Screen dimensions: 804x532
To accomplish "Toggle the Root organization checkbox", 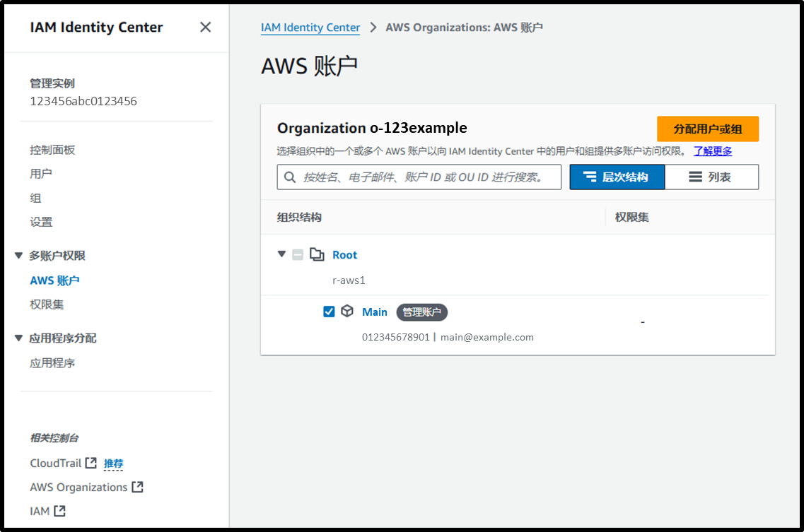I will [x=298, y=255].
